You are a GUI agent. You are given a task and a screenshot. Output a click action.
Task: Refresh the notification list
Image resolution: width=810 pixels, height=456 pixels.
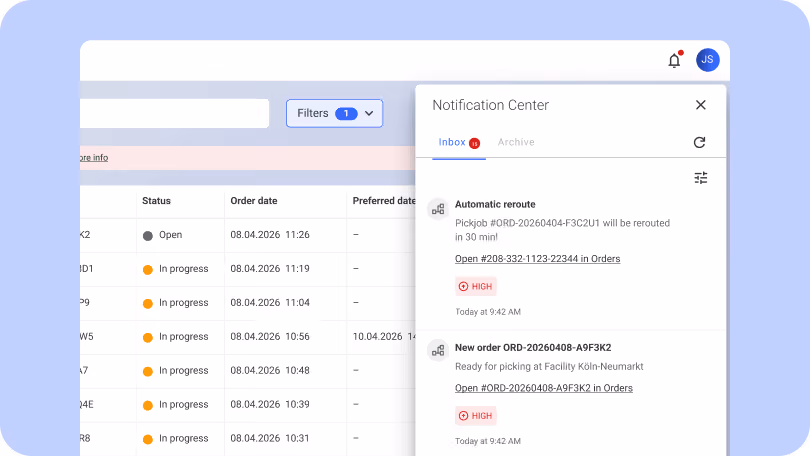click(699, 143)
